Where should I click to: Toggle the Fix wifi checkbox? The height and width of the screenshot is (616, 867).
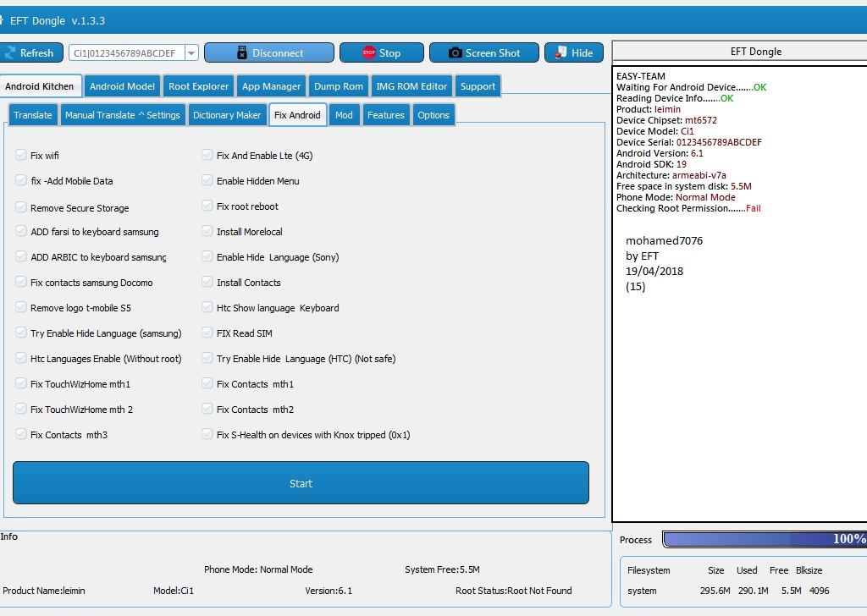coord(21,155)
